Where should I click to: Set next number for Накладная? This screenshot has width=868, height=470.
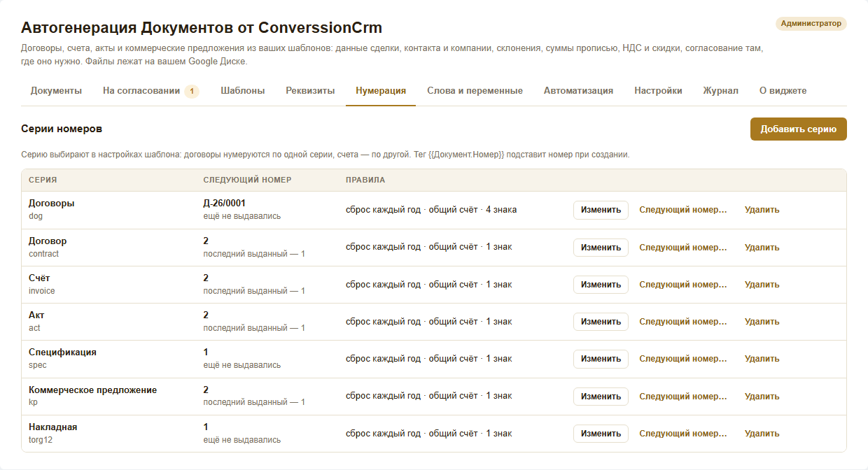pos(683,434)
